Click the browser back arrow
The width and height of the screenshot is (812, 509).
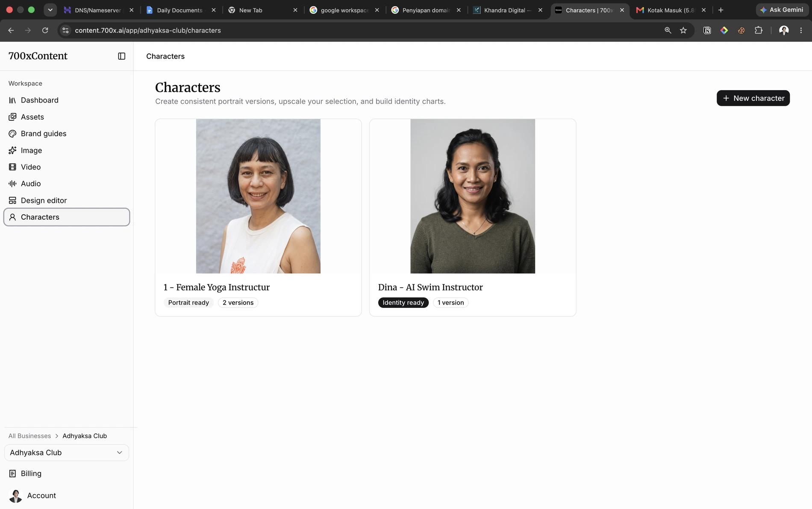click(11, 30)
